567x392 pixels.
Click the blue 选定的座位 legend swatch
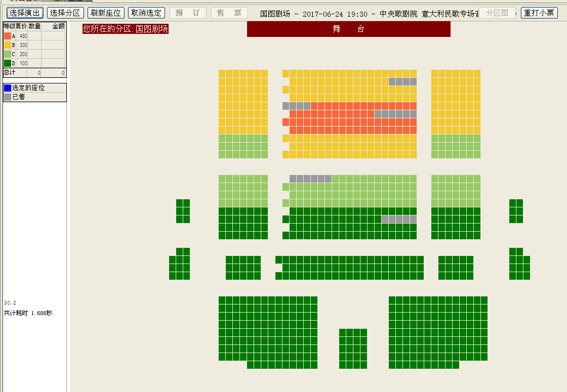pos(7,88)
